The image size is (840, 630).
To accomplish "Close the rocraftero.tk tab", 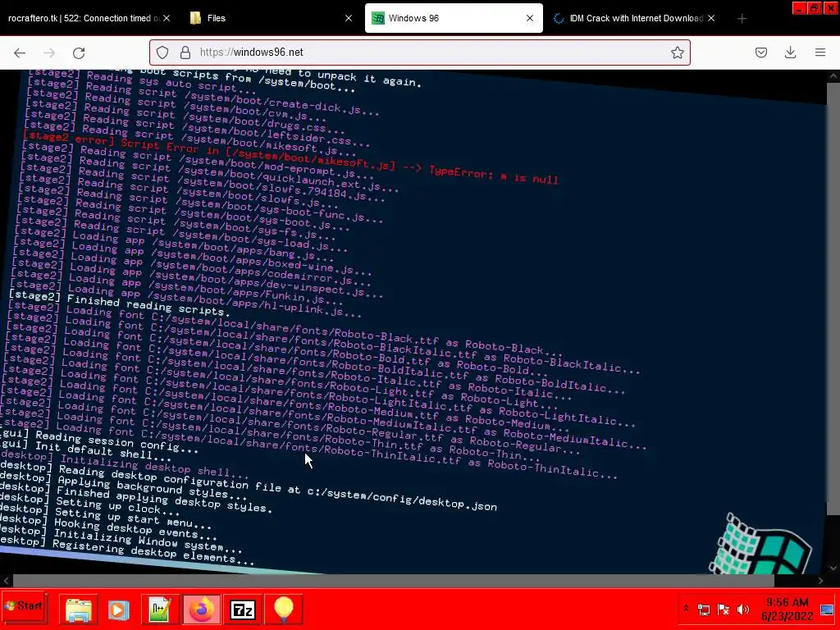I will [x=167, y=18].
